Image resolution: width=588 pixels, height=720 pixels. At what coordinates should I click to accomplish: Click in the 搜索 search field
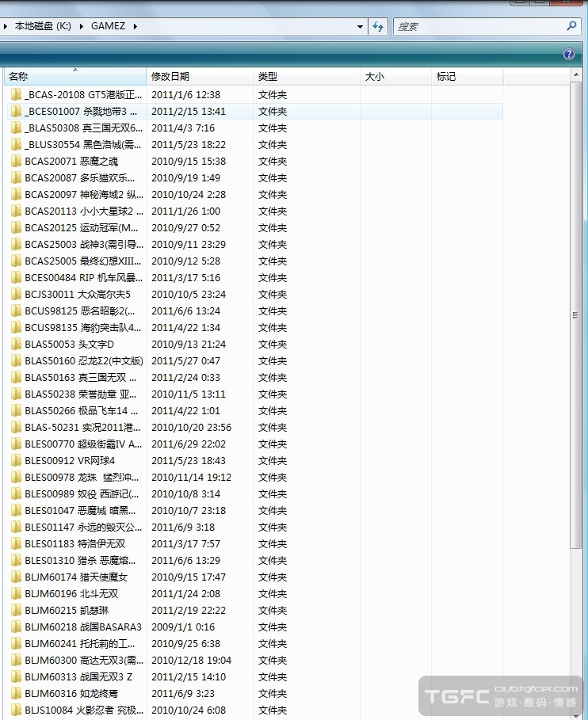[x=479, y=26]
